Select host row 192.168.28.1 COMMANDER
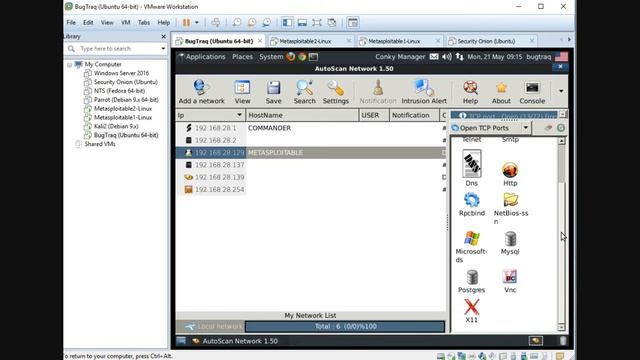The image size is (640, 360). coord(311,128)
